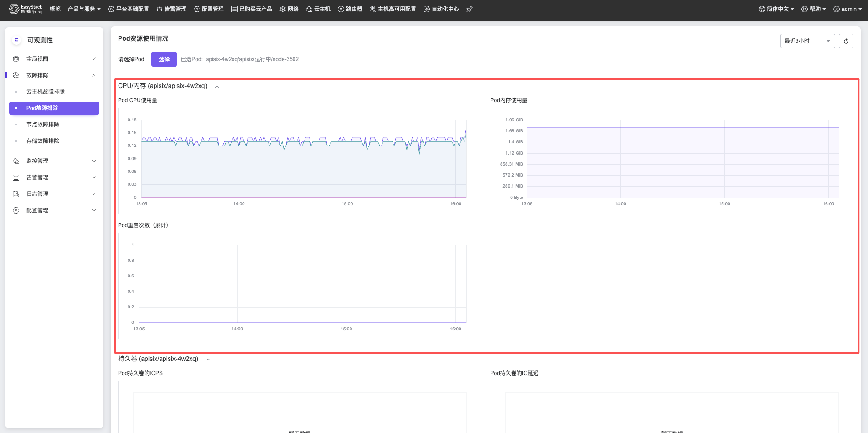868x433 pixels.
Task: Click the Pod资源使用情况 page heading
Action: tap(143, 38)
